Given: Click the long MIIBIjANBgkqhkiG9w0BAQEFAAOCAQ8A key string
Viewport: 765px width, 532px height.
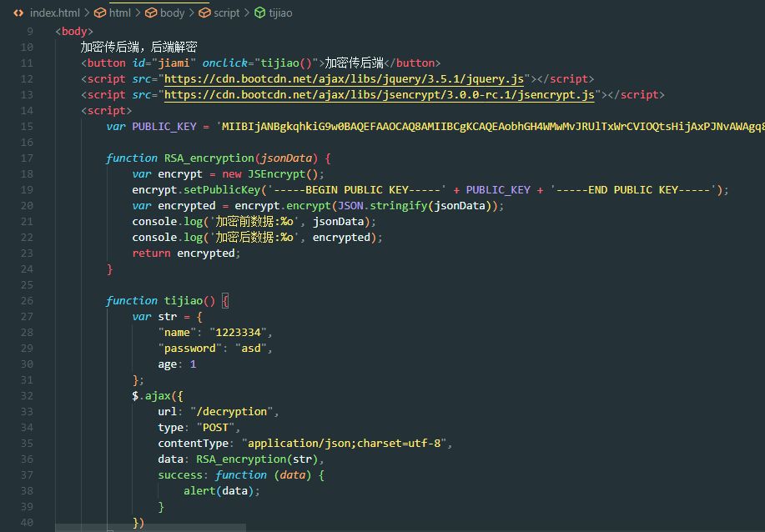Looking at the screenshot, I should (491, 127).
